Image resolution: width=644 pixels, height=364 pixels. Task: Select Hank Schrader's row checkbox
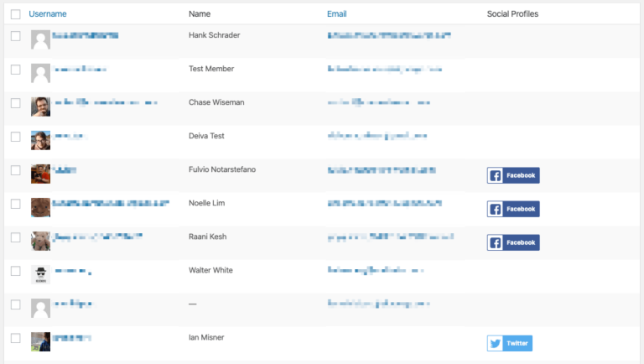pos(16,36)
